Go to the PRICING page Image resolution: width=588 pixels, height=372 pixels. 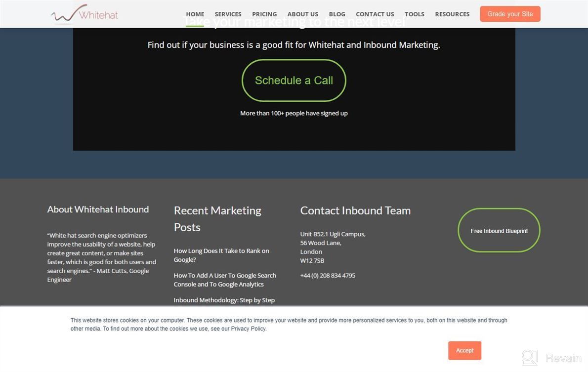click(264, 14)
